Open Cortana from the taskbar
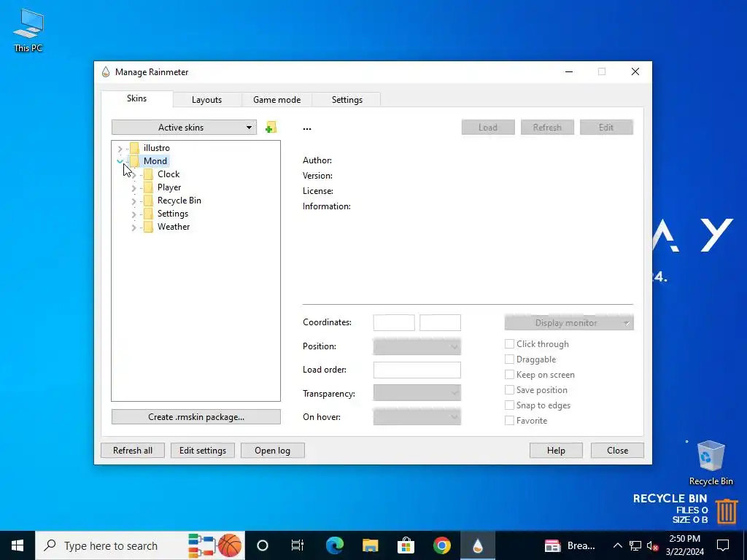 pos(262,545)
